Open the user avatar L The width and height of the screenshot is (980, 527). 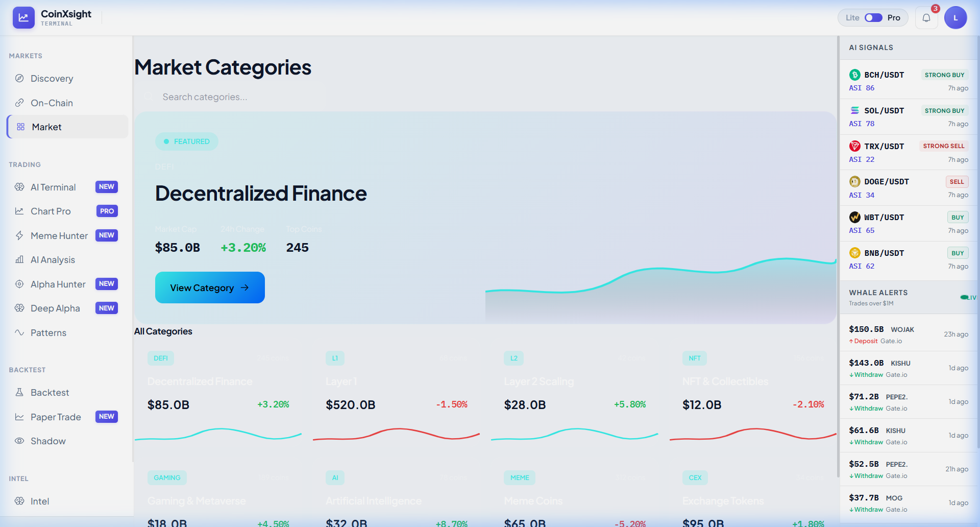pyautogui.click(x=955, y=18)
